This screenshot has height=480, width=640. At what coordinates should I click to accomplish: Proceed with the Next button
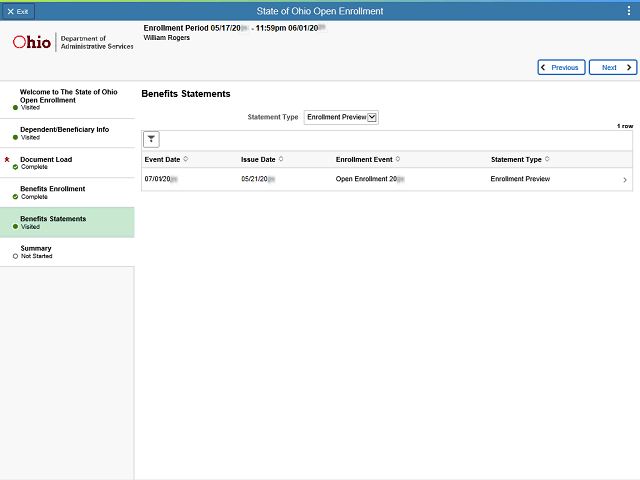613,67
